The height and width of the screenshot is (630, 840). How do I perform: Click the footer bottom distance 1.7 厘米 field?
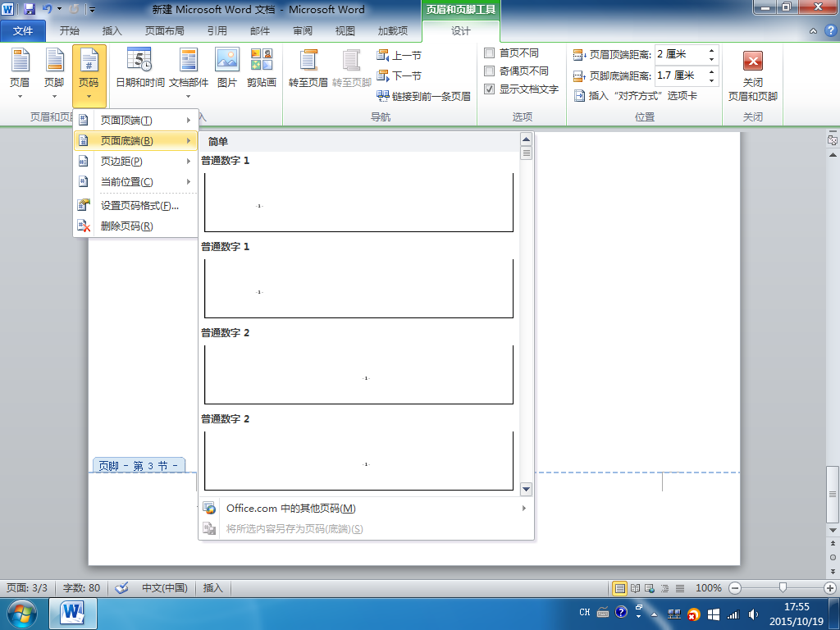(x=680, y=75)
